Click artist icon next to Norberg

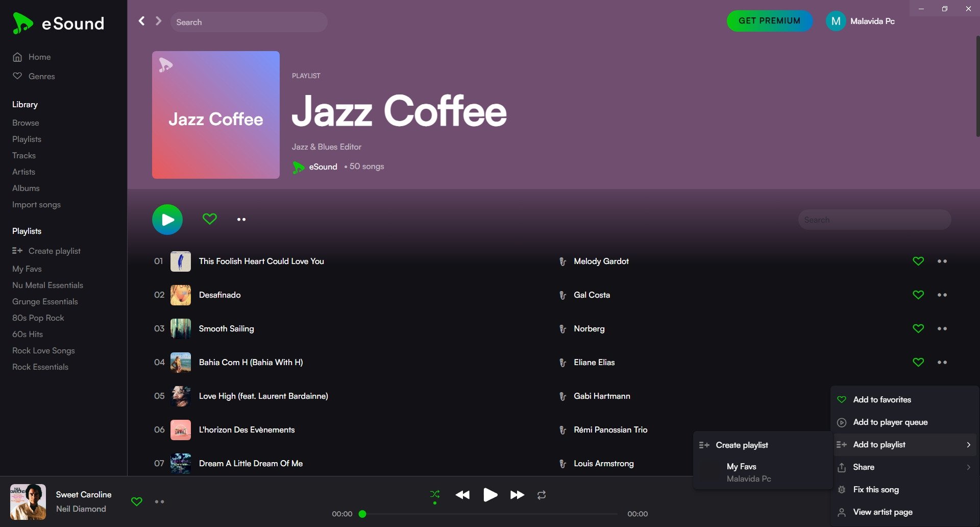(x=562, y=329)
